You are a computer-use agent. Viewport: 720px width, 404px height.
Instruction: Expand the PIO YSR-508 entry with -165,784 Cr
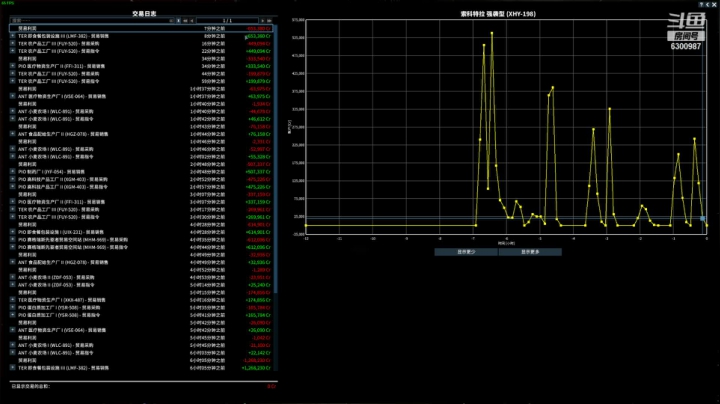click(13, 308)
